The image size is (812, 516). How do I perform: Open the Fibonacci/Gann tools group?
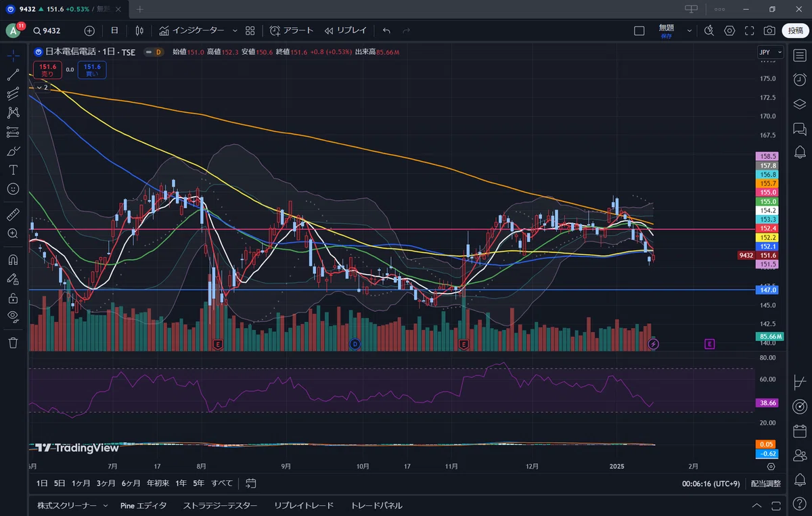[x=13, y=94]
